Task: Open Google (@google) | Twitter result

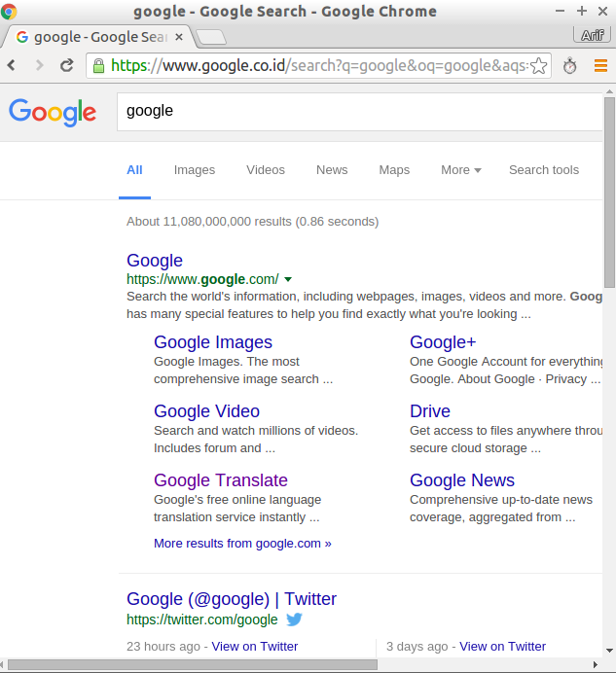Action: [232, 599]
